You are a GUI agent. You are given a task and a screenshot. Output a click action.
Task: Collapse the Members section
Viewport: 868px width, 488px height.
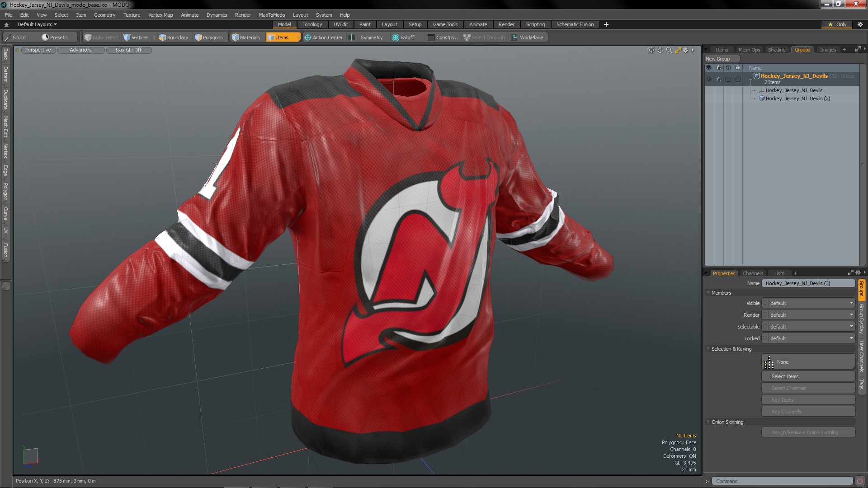pyautogui.click(x=708, y=293)
